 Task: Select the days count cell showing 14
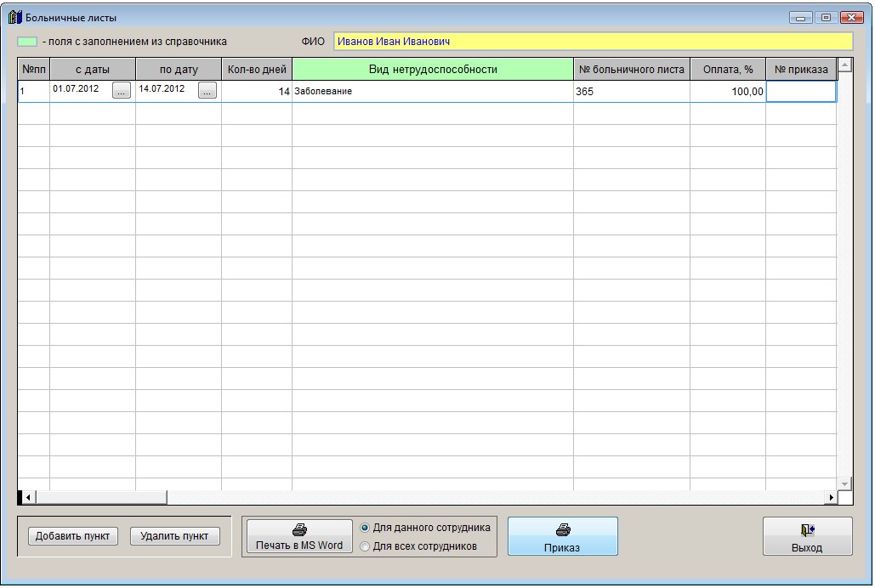(x=257, y=92)
